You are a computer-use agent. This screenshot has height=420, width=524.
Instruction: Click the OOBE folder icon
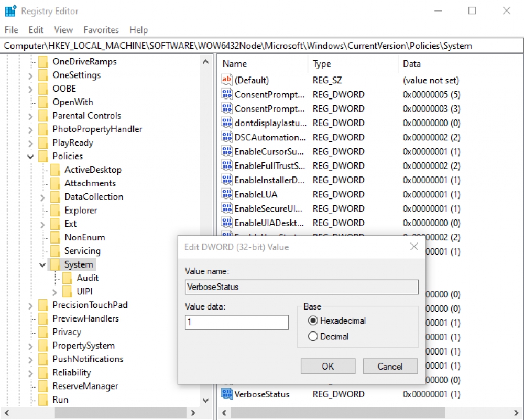point(43,89)
